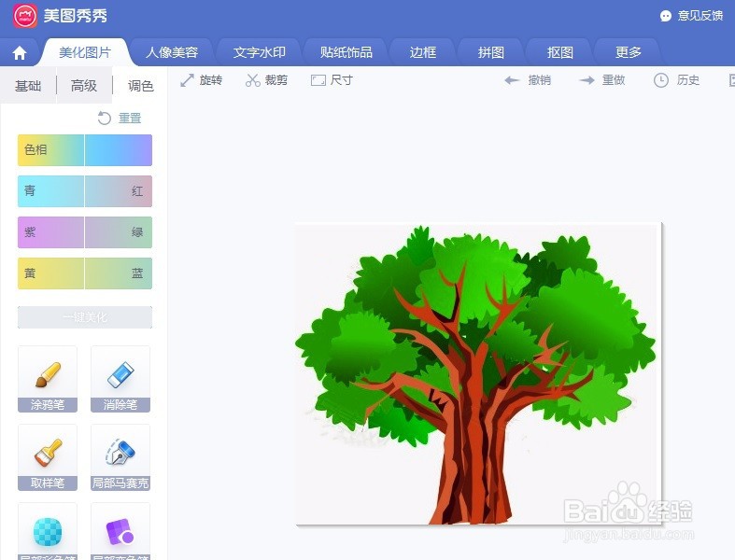Open the 边框 tab

(x=423, y=52)
